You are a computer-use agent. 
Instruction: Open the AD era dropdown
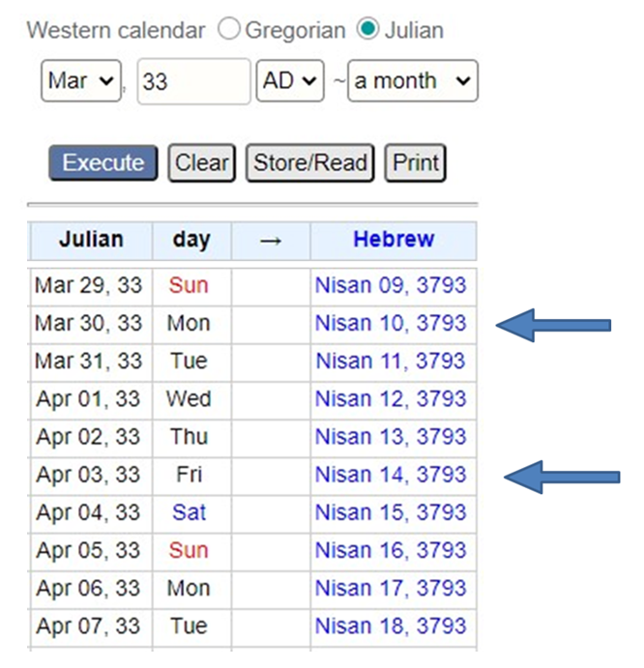[290, 80]
